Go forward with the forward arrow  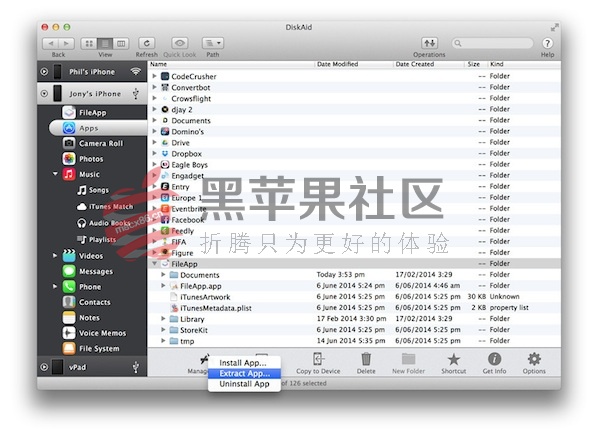coord(66,43)
